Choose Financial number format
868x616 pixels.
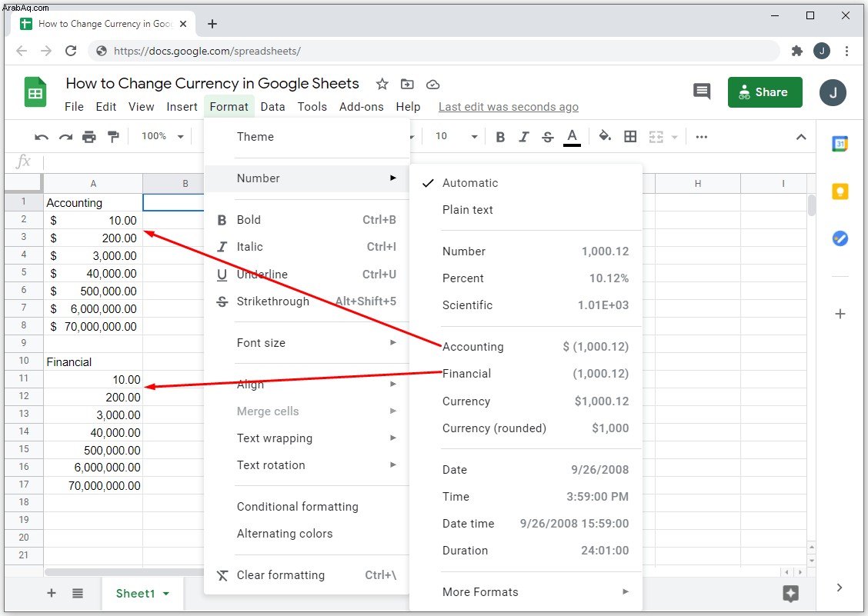click(x=526, y=374)
